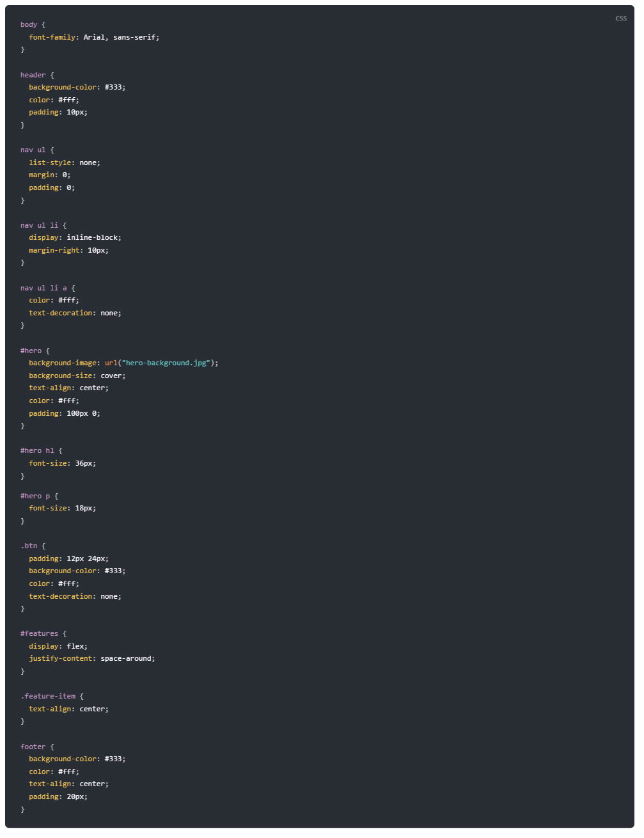Screen dimensions: 644x838
Task: Click the list-style none line
Action: click(65, 162)
